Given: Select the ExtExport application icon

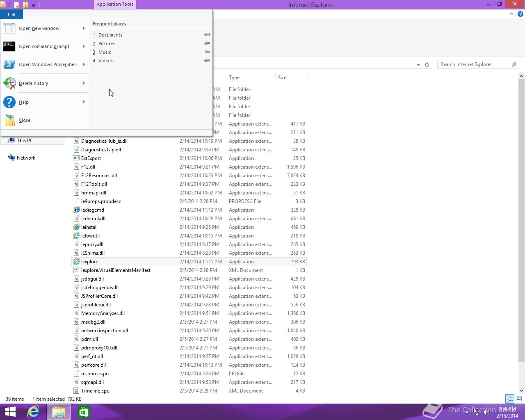Looking at the screenshot, I should click(76, 158).
